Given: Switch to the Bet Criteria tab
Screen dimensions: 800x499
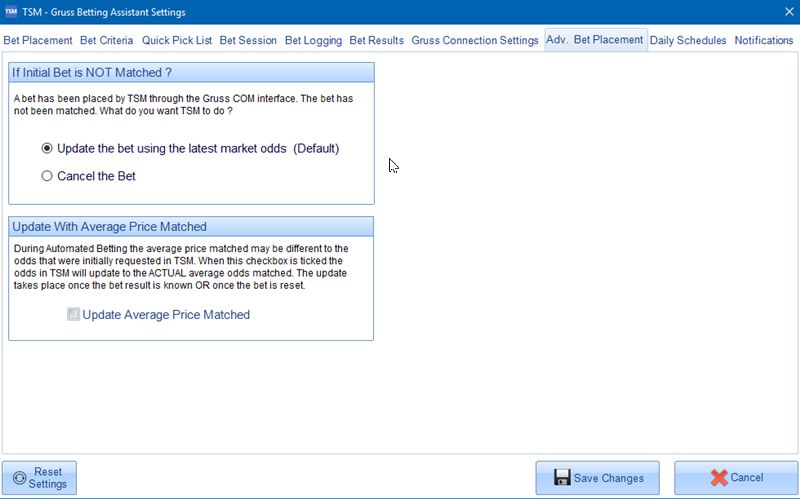Looking at the screenshot, I should click(x=107, y=40).
